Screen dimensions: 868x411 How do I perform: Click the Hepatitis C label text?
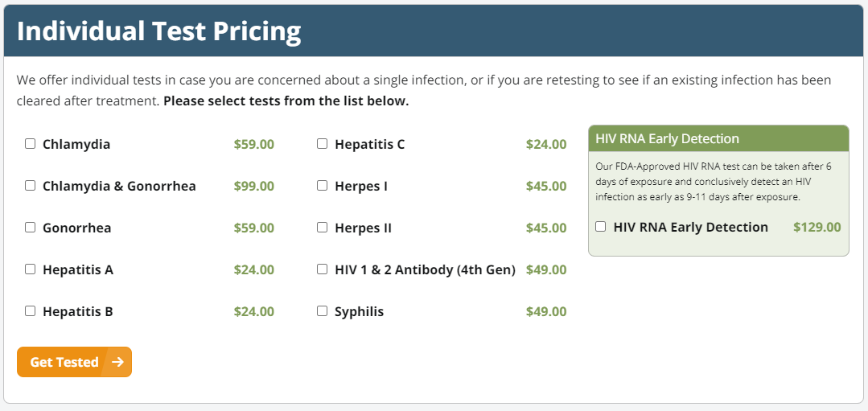pos(369,144)
